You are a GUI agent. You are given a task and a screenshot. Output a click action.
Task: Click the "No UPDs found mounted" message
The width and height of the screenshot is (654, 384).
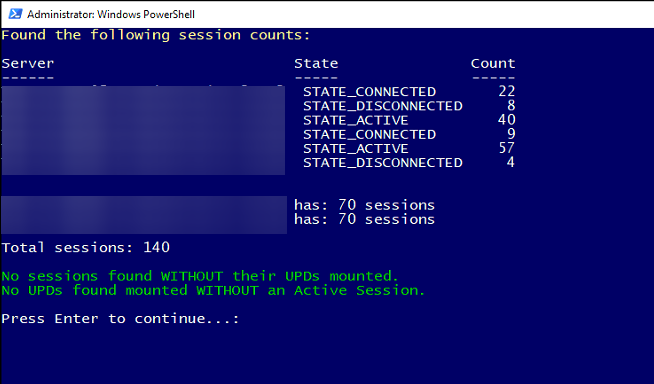click(x=213, y=290)
